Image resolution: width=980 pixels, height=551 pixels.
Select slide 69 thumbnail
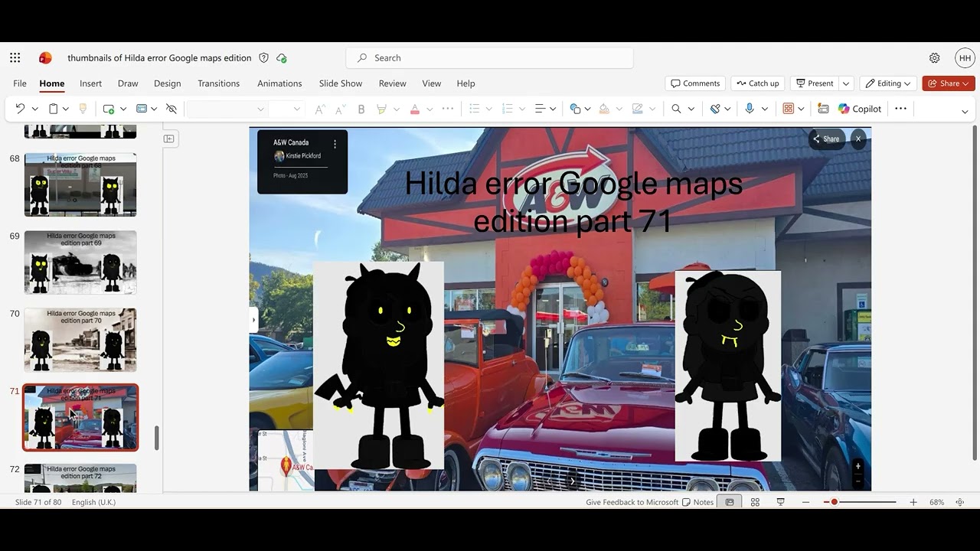click(80, 262)
